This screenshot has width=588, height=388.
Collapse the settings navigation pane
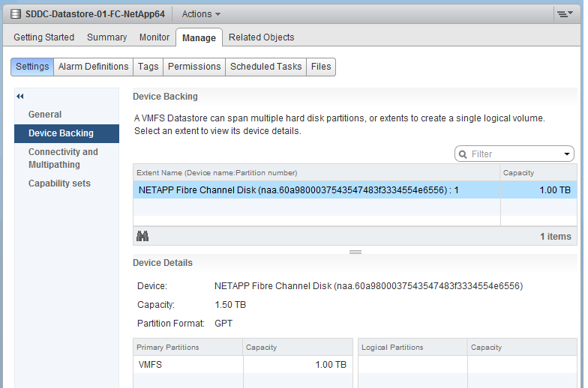pyautogui.click(x=19, y=96)
